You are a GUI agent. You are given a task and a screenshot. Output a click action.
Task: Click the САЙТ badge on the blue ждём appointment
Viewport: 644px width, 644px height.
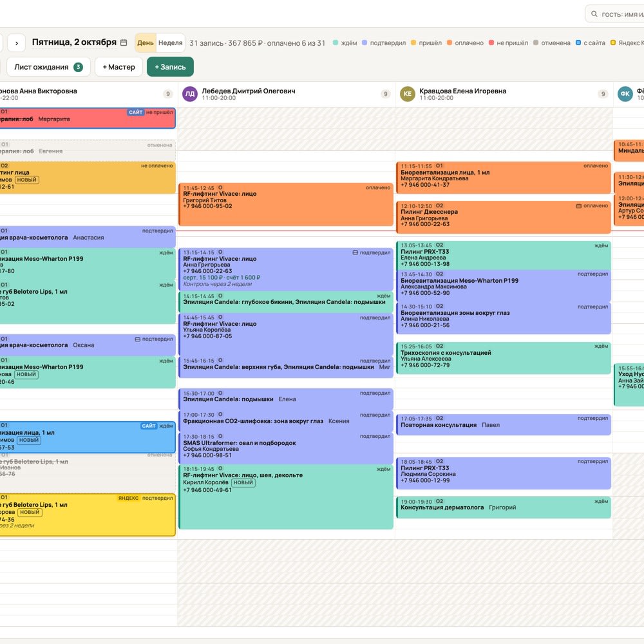149,426
